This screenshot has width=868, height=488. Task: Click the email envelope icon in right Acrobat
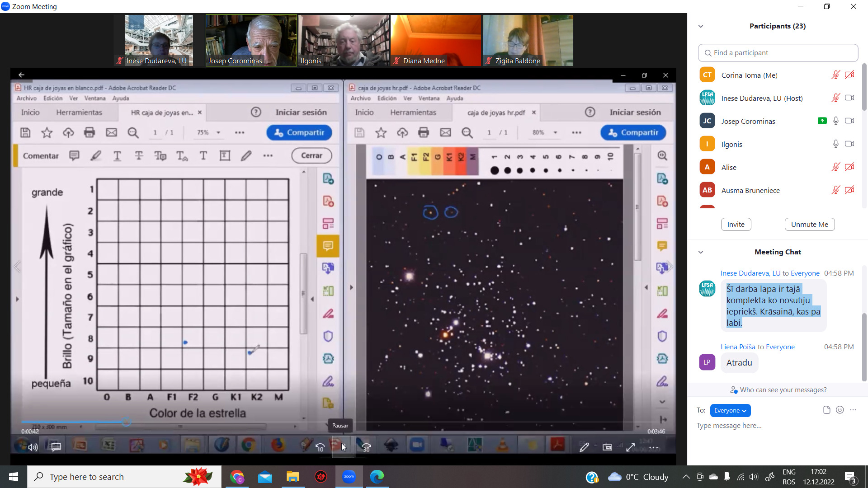click(445, 132)
